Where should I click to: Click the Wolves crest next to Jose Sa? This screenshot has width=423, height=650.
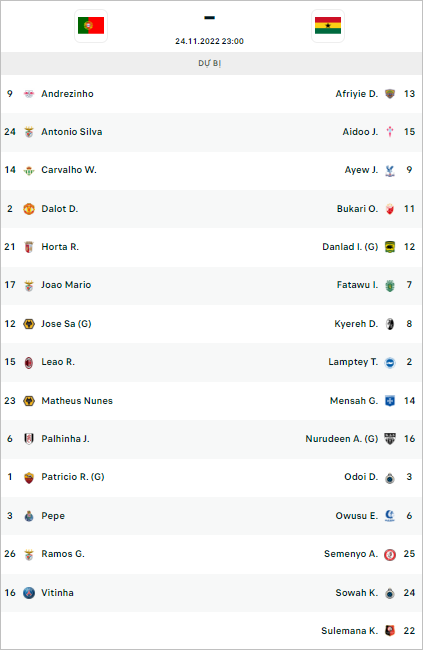[x=29, y=324]
